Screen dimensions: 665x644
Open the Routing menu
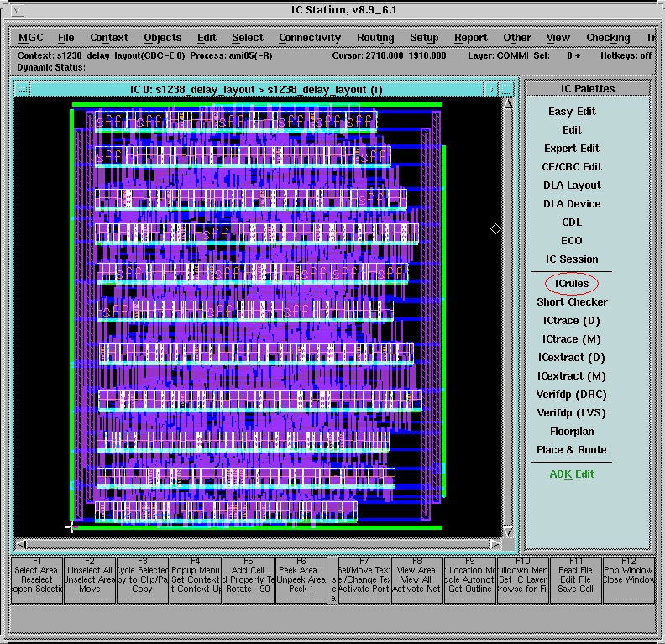click(x=374, y=38)
